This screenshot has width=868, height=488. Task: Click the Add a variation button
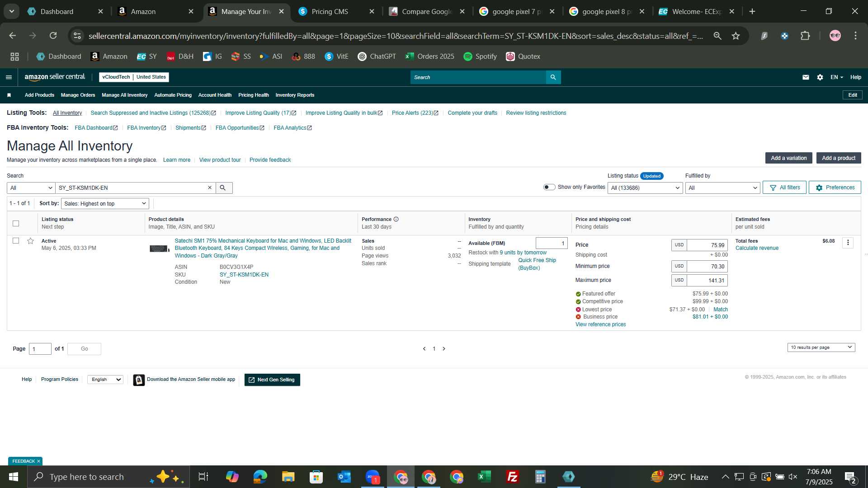click(788, 158)
